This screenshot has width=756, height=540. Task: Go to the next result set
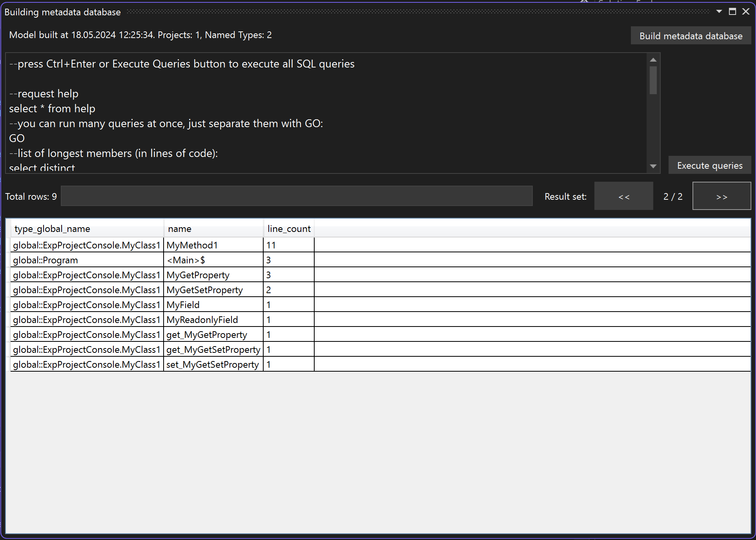coord(721,196)
